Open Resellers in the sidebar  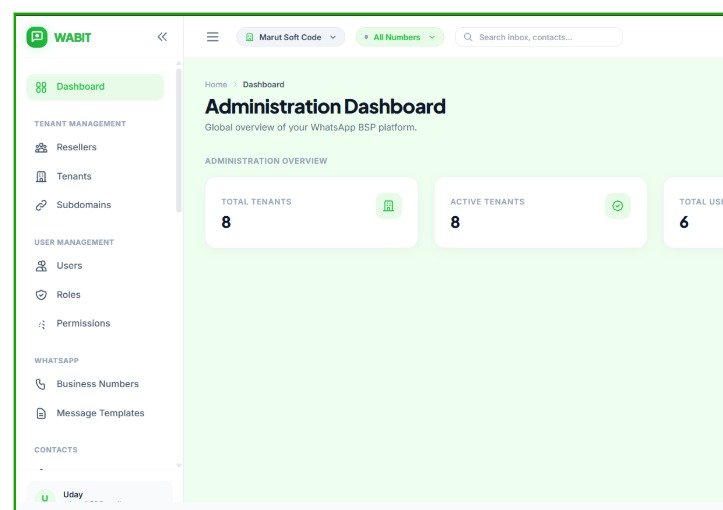[95, 148]
